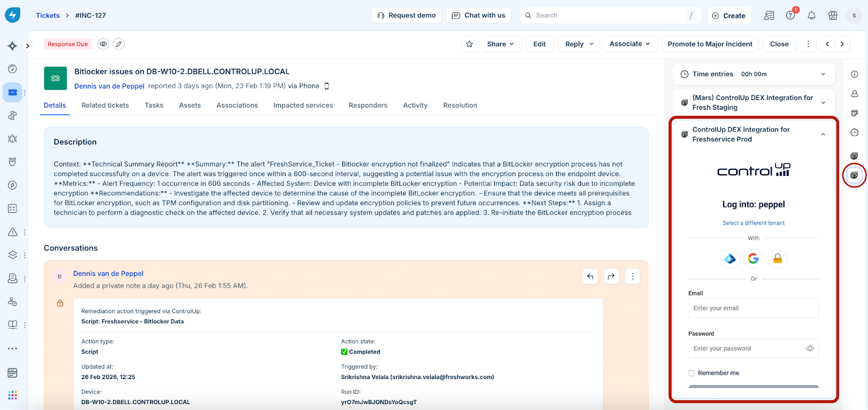Click the Request demo button
The width and height of the screenshot is (868, 410).
407,15
